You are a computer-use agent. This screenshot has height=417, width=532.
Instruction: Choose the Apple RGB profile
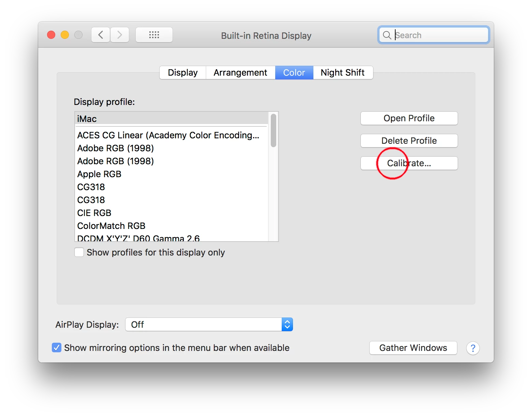tap(172, 174)
